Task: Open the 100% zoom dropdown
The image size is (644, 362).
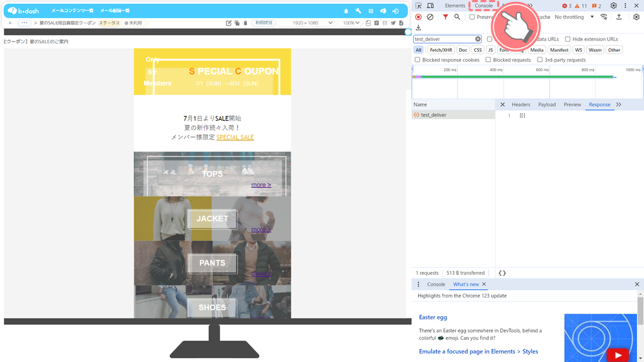Action: tap(351, 23)
